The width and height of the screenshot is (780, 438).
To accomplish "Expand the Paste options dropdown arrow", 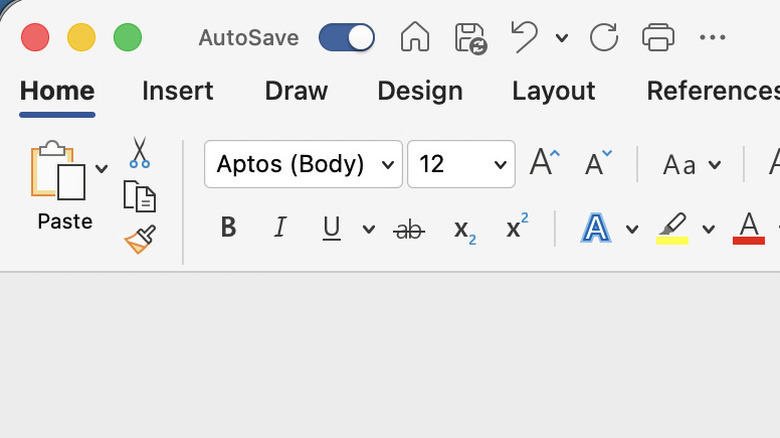I will (x=101, y=169).
